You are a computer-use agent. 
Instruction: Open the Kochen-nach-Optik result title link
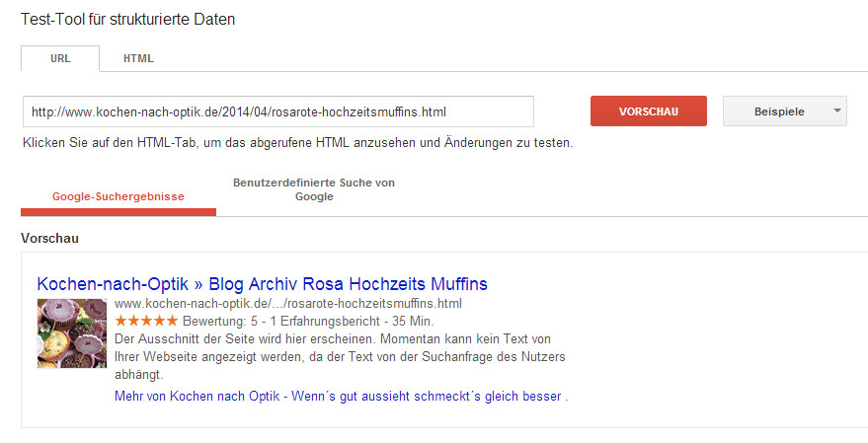(262, 284)
